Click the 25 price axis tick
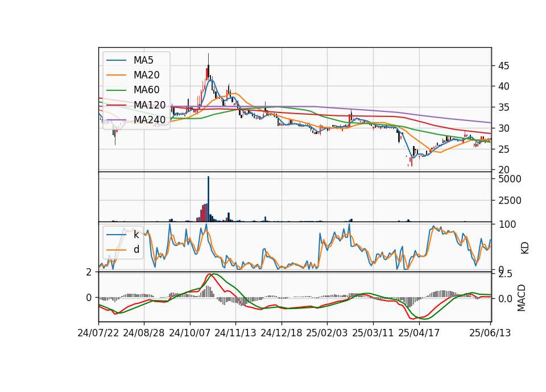Screen dimensions: 546x392 pos(504,149)
